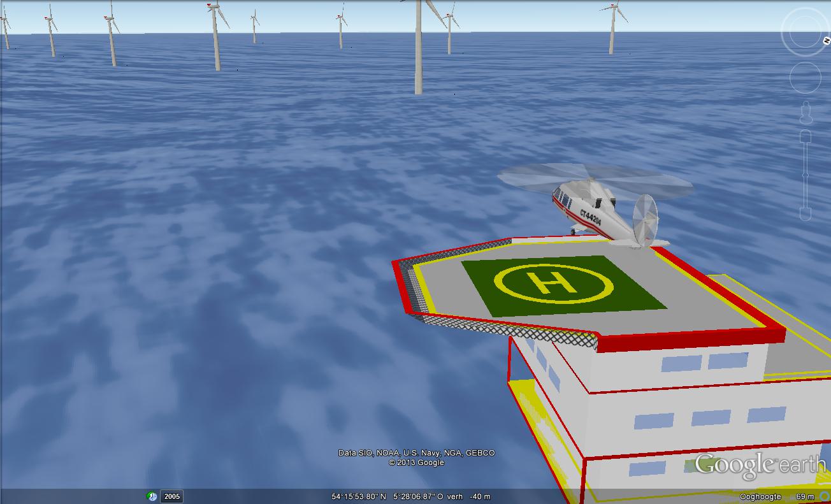Click the © 2013 Google copyright text
Viewport: 831px width, 504px height.
[x=416, y=463]
